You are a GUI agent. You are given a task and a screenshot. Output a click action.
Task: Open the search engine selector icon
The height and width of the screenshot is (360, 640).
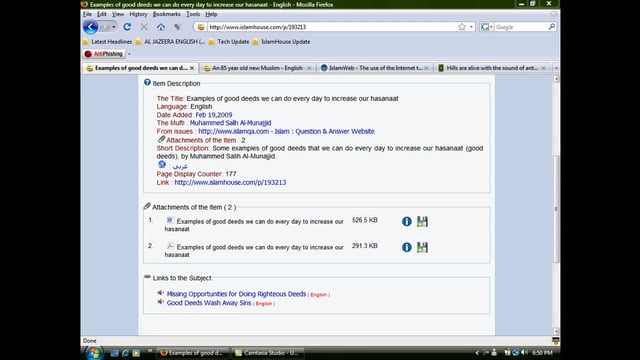(x=486, y=27)
